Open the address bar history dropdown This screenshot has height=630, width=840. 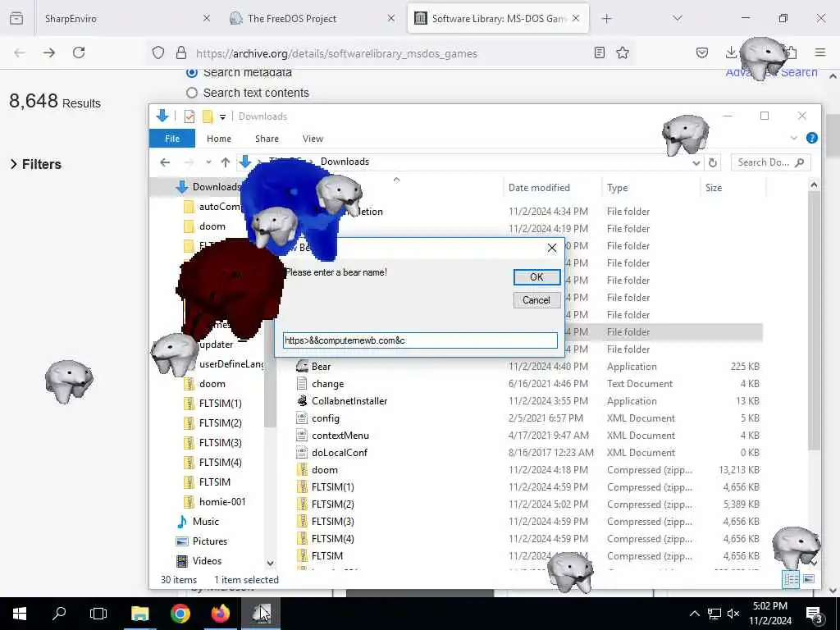pyautogui.click(x=696, y=163)
